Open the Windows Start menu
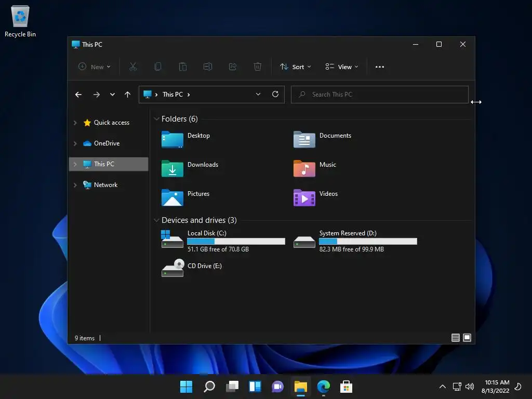This screenshot has width=532, height=399. [186, 387]
